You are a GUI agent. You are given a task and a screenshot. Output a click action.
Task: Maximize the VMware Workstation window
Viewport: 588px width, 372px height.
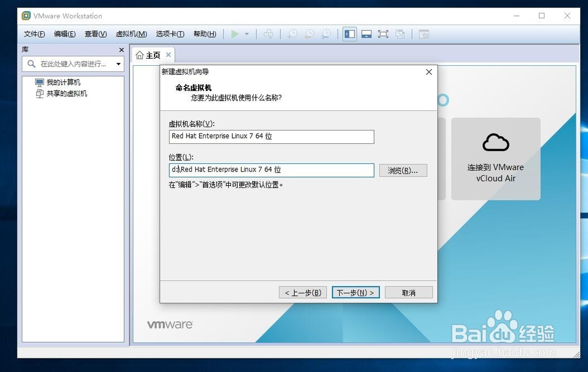(x=542, y=16)
